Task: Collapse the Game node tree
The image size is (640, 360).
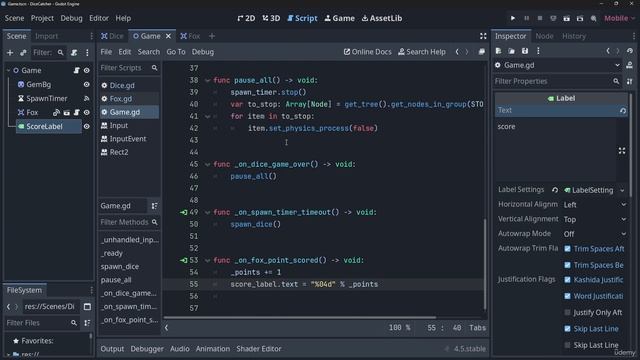Action: coord(9,71)
